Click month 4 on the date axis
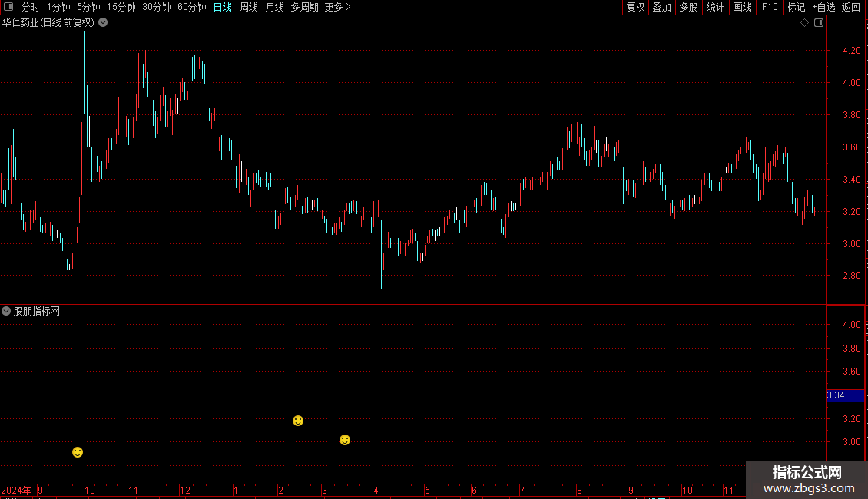 click(x=376, y=490)
